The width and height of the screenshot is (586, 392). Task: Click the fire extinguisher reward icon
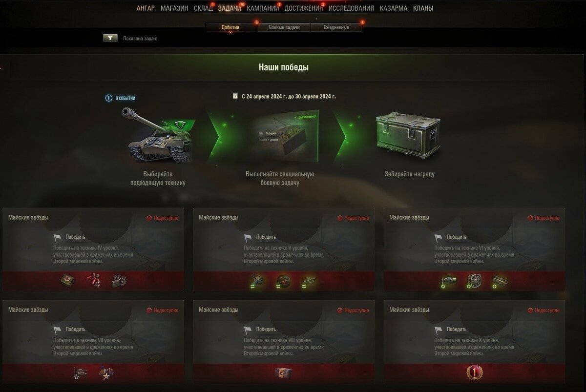point(93,280)
